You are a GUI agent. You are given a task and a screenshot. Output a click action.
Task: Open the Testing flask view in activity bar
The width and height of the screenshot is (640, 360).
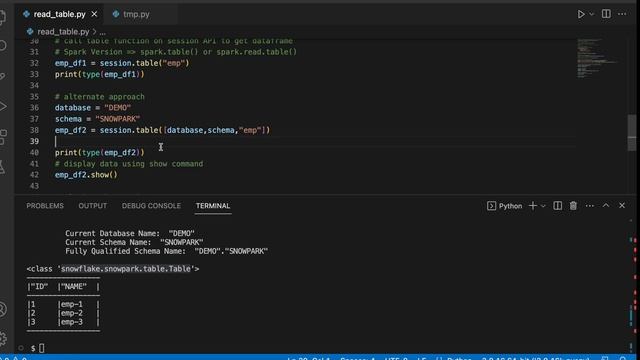point(2,167)
